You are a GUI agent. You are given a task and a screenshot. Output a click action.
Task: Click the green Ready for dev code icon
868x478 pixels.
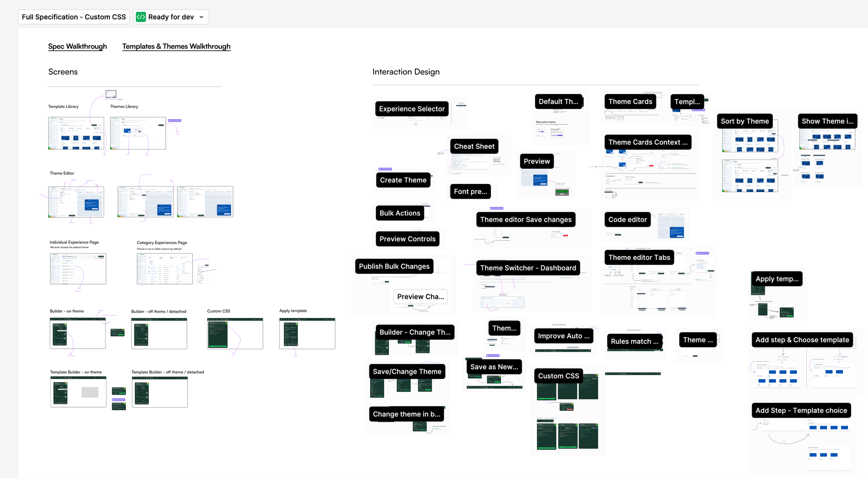pyautogui.click(x=141, y=17)
